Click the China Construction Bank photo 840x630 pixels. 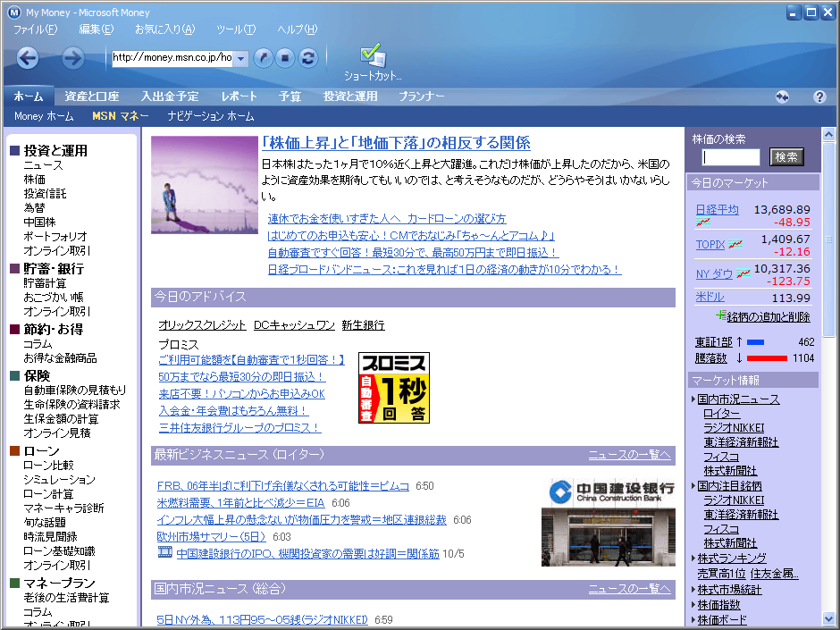coord(608,523)
